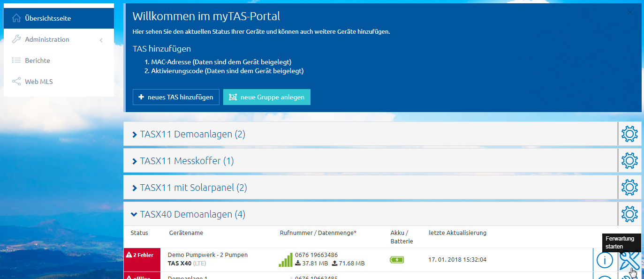
Task: Collapse the TASX40 Demoanlagen (4) group
Action: pos(188,214)
